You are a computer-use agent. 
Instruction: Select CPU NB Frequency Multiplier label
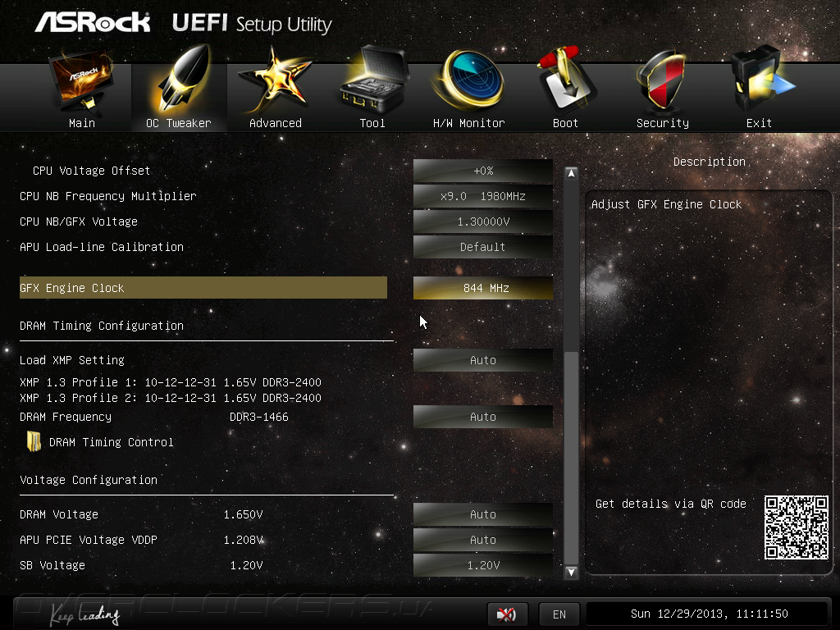click(107, 196)
